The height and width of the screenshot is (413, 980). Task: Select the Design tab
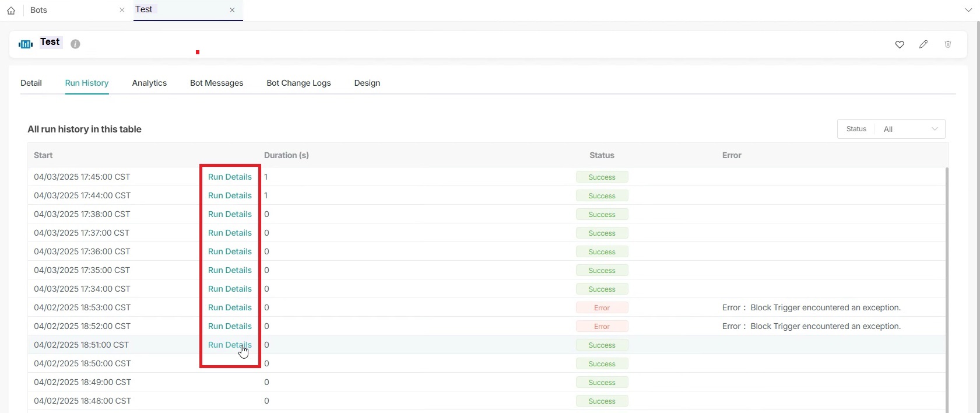coord(367,83)
